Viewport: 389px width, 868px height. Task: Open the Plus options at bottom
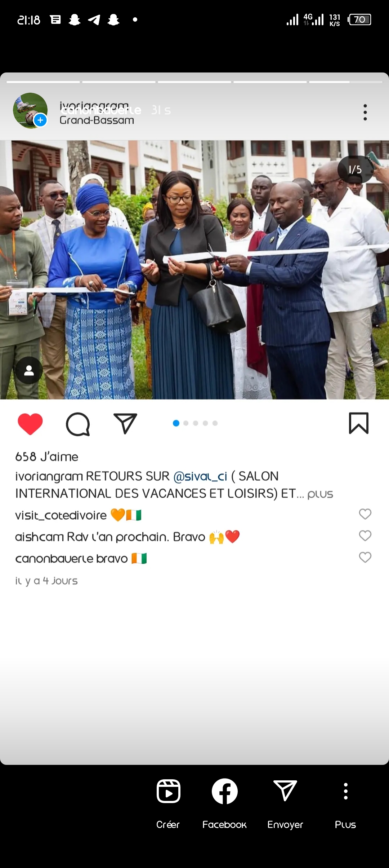[345, 791]
